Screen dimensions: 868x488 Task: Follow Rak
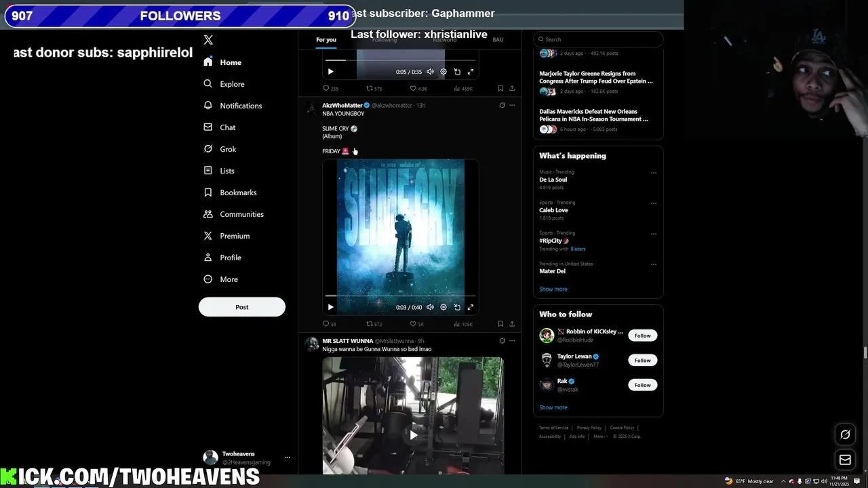click(643, 385)
